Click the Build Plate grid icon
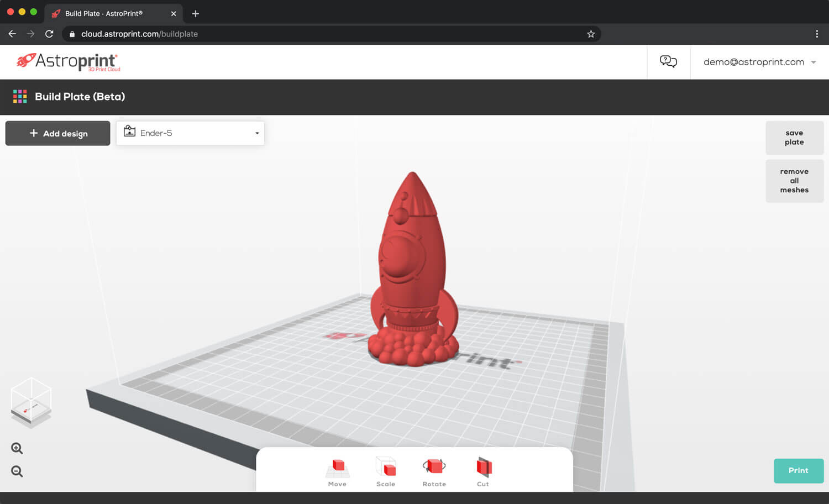Viewport: 829px width, 504px height. pos(20,96)
